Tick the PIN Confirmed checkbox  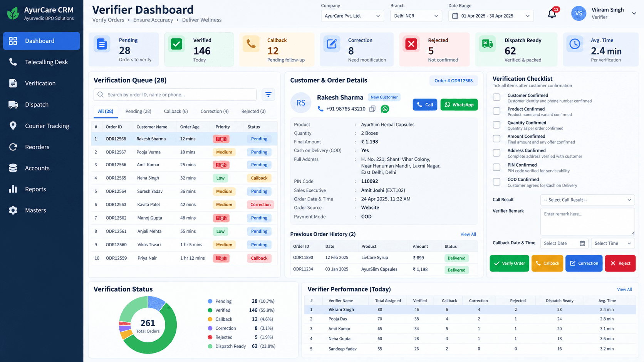[497, 167]
